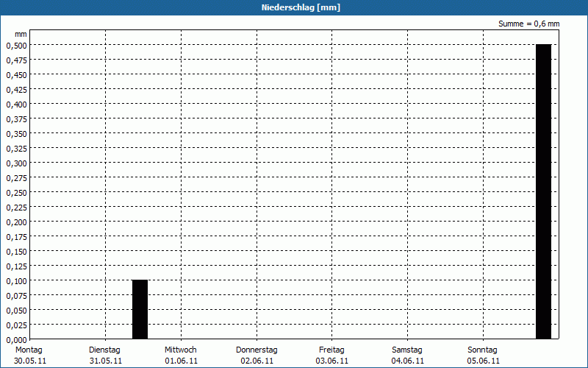Click the 0,375 y-axis value

[x=16, y=119]
